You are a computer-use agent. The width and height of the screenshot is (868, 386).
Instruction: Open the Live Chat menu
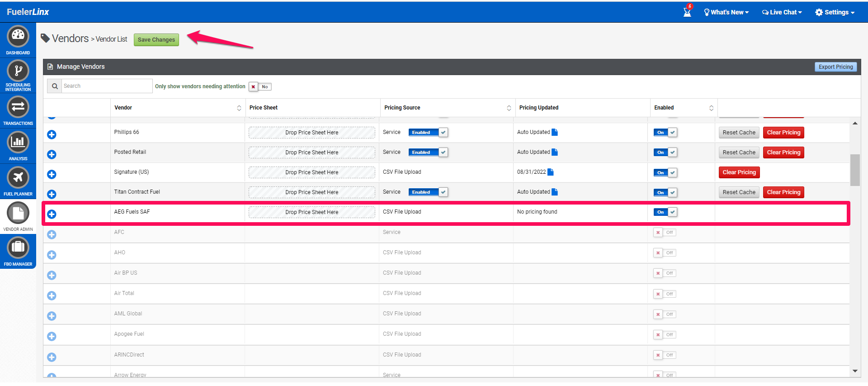(782, 12)
